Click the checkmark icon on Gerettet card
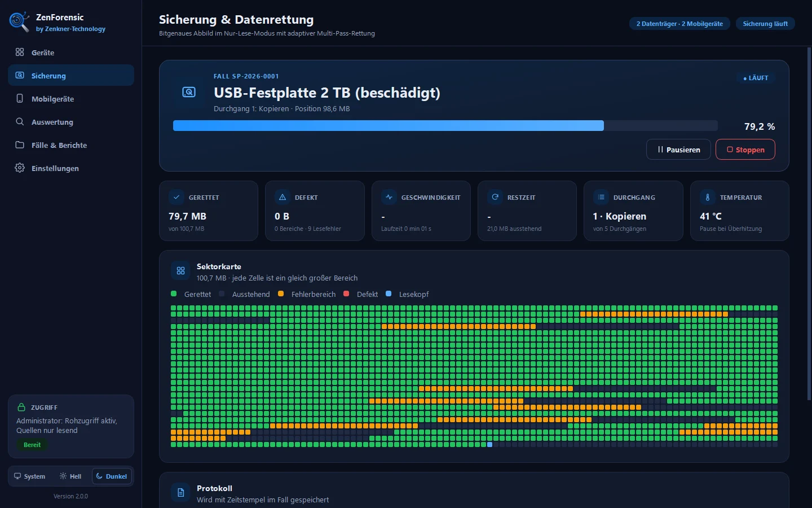812x508 pixels. point(176,197)
